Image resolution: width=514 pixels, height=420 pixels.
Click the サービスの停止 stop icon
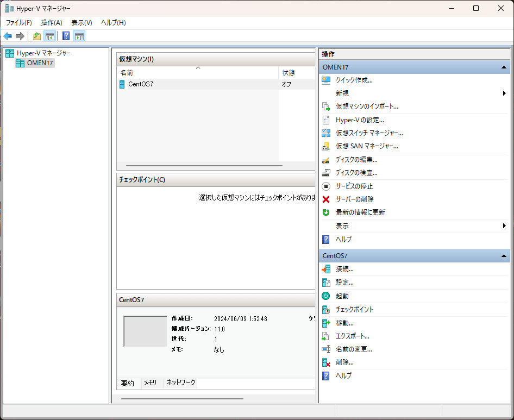click(326, 186)
